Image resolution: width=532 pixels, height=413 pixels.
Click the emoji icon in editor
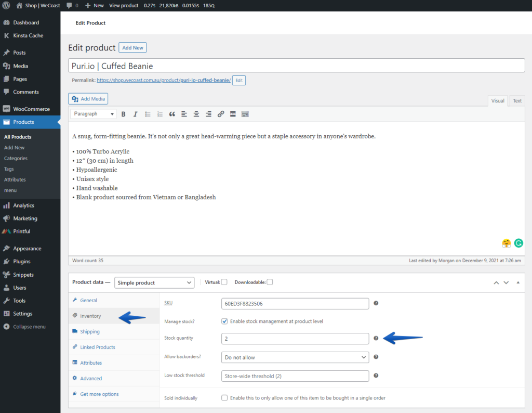click(x=506, y=243)
